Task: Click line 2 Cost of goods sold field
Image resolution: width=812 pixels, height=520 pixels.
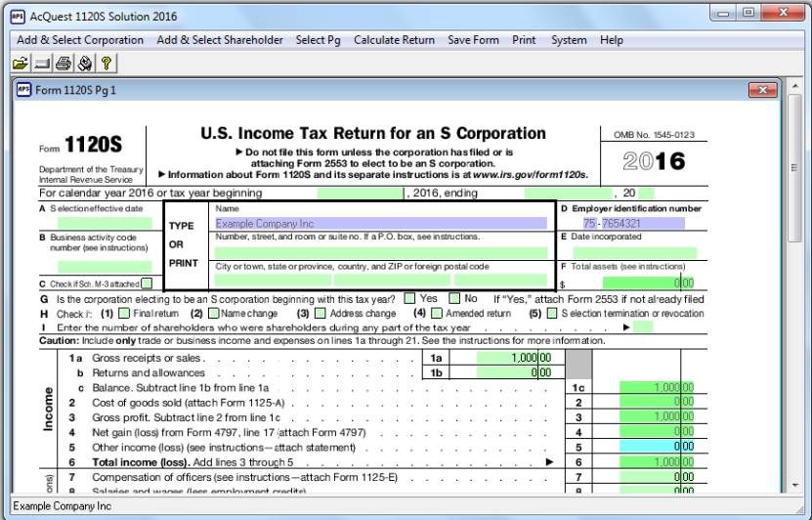Action: [x=657, y=402]
